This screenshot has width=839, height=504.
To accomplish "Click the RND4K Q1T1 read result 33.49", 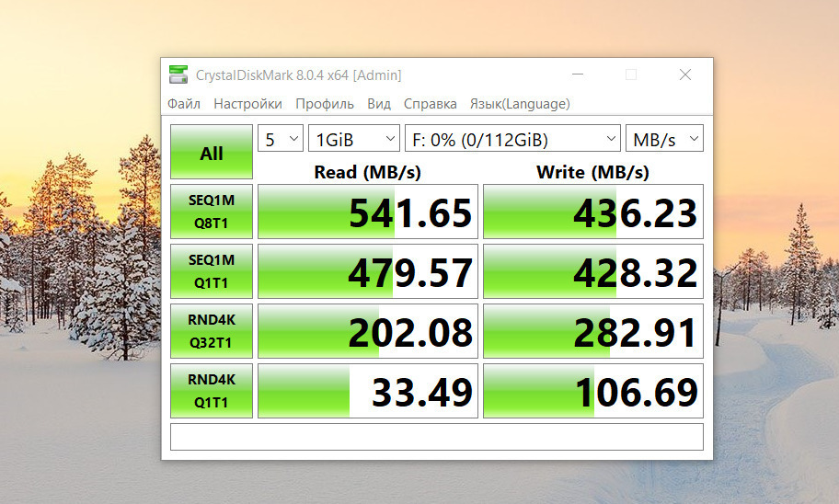I will pos(368,391).
